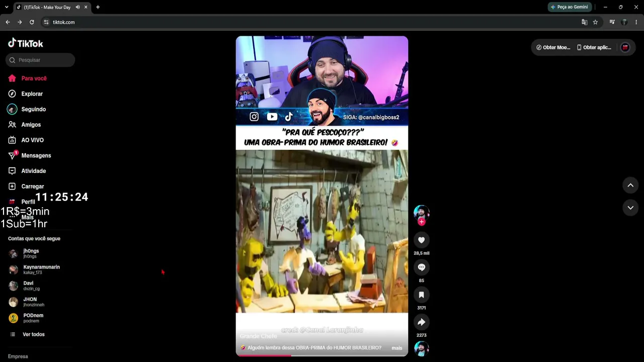The height and width of the screenshot is (362, 644).
Task: Open Chrome media controls
Action: [x=612, y=22]
